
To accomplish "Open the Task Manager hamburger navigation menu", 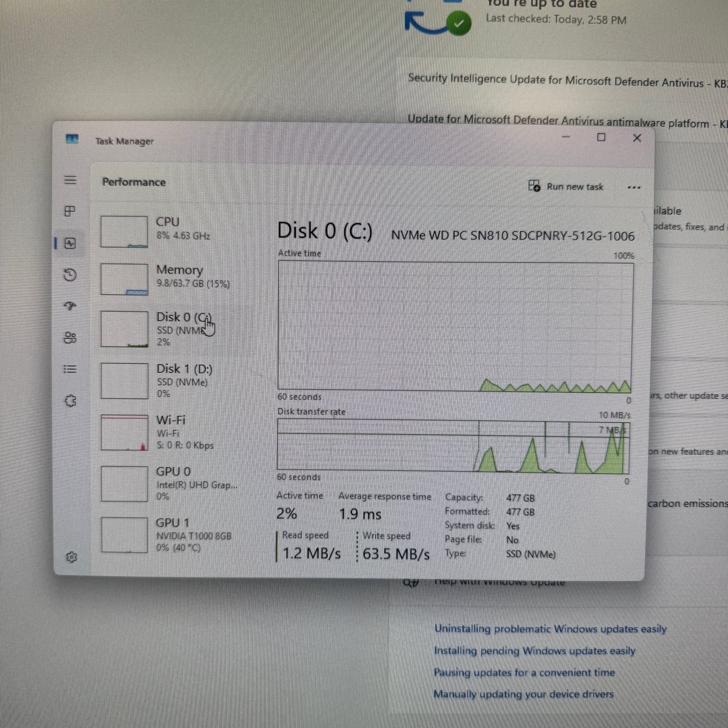I will point(71,180).
